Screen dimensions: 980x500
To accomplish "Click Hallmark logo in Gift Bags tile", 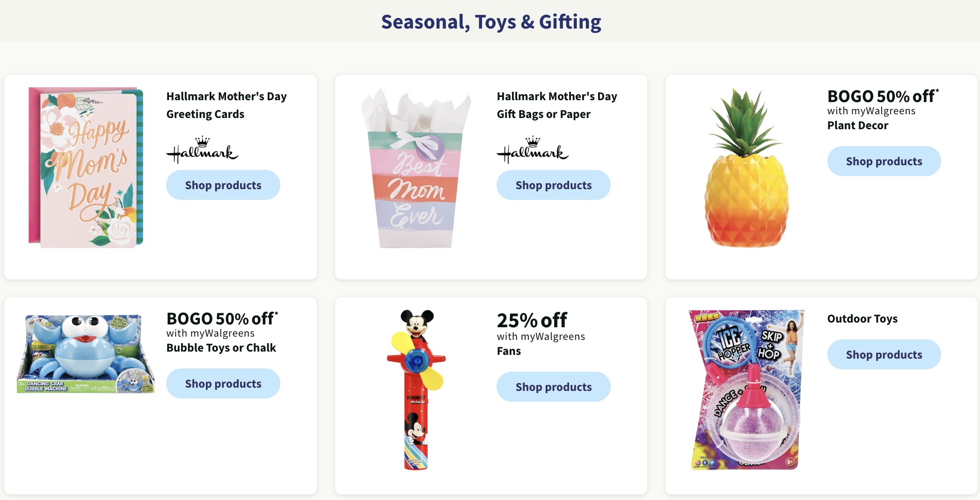I will [533, 150].
